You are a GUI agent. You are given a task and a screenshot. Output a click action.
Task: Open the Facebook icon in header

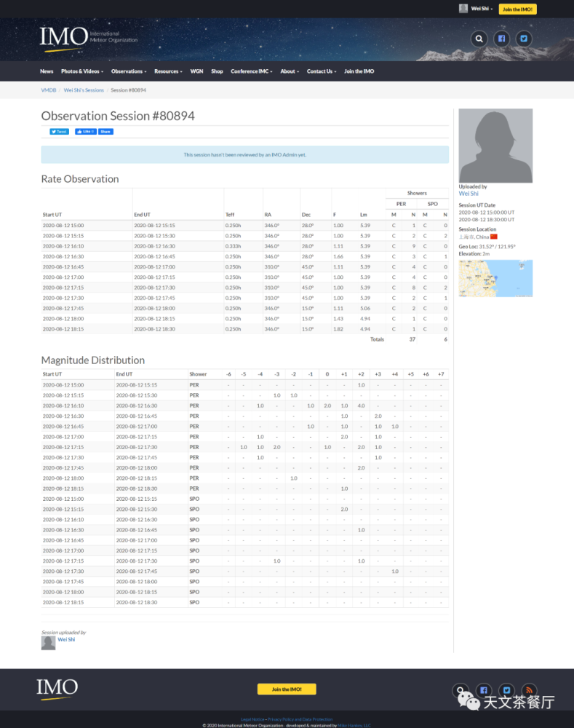tap(501, 39)
